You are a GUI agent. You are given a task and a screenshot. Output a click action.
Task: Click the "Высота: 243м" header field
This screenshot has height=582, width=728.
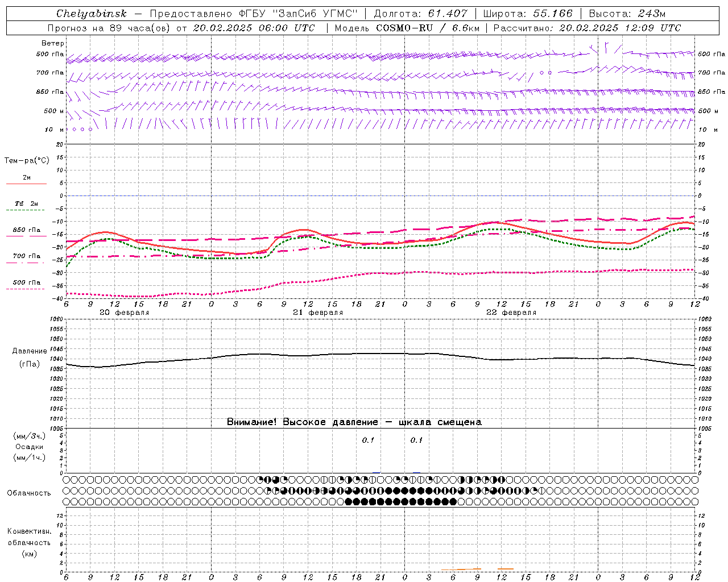pos(627,14)
